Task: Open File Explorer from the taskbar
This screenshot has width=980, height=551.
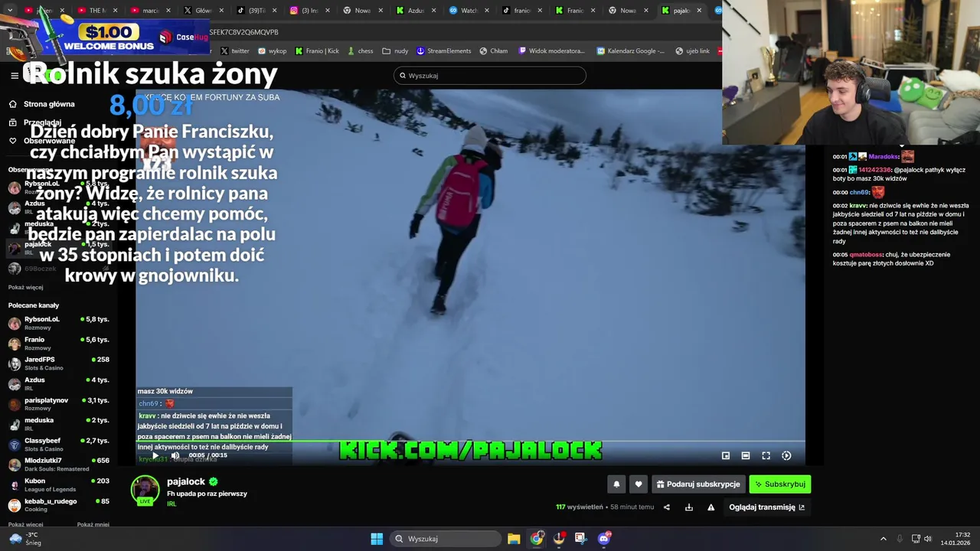Action: click(514, 539)
